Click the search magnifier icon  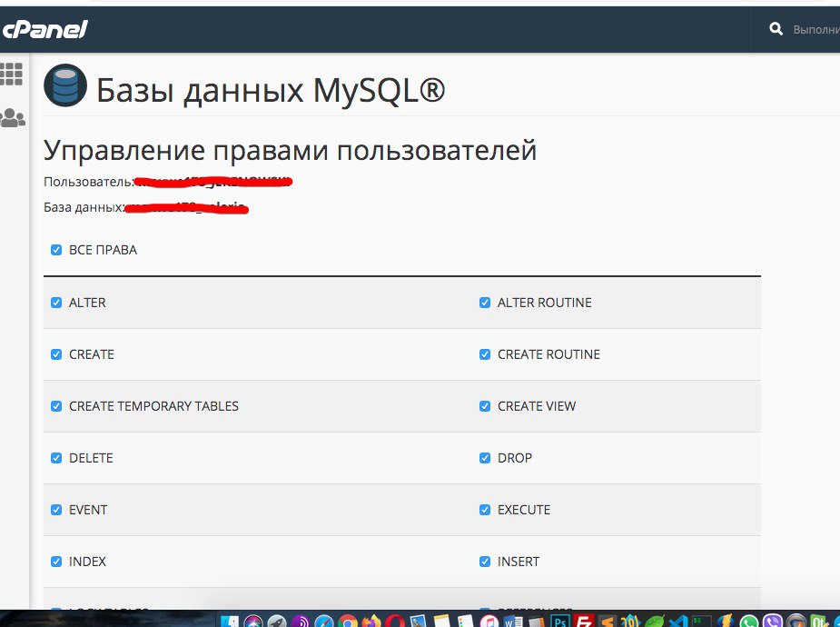(776, 29)
